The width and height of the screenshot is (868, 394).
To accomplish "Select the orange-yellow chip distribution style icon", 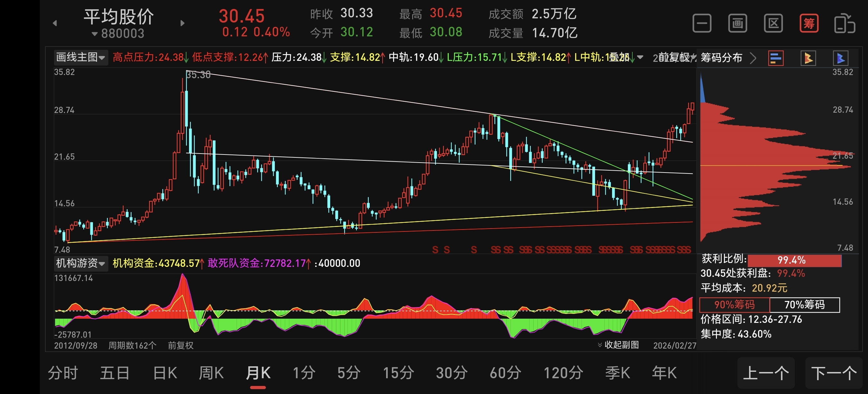I will click(x=808, y=58).
